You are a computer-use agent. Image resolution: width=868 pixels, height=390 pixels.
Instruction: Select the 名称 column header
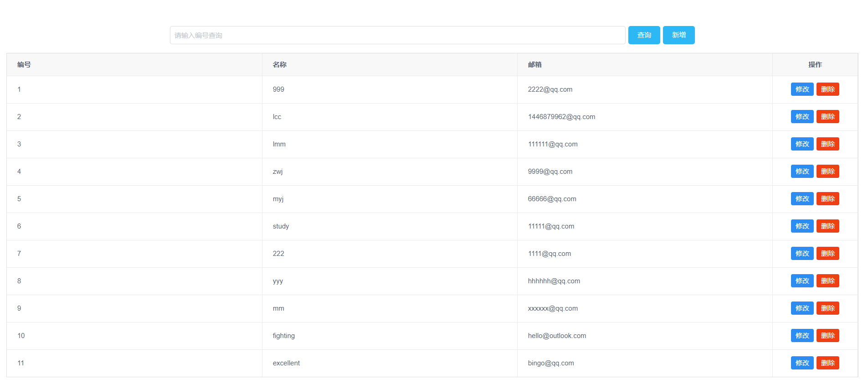390,65
